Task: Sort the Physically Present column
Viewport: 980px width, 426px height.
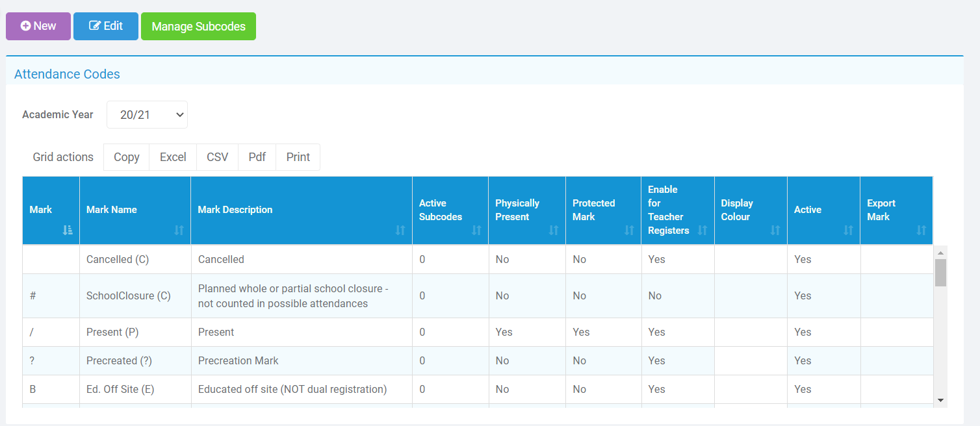Action: click(554, 230)
